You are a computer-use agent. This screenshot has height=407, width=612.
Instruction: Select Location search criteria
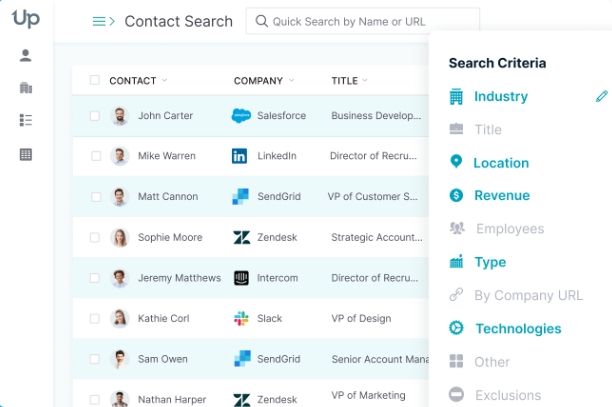(501, 163)
